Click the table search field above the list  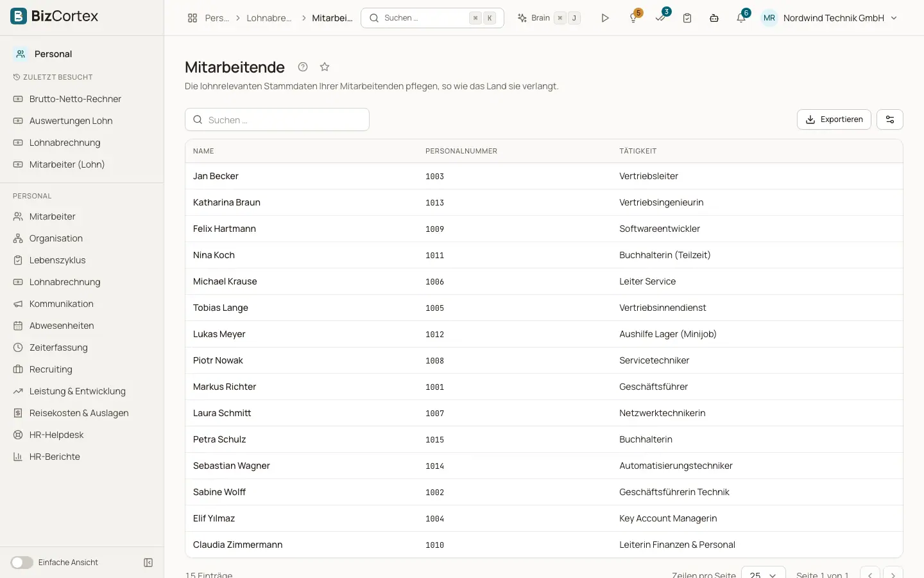click(277, 119)
